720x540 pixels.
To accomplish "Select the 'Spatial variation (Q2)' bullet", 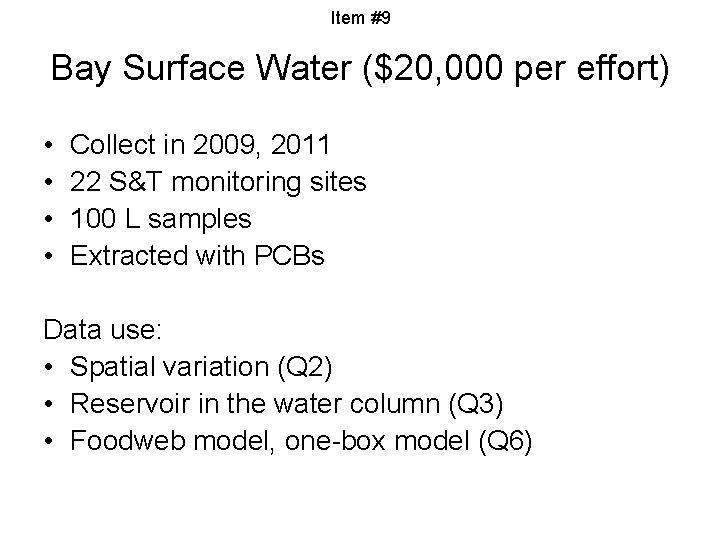I will pos(201,367).
